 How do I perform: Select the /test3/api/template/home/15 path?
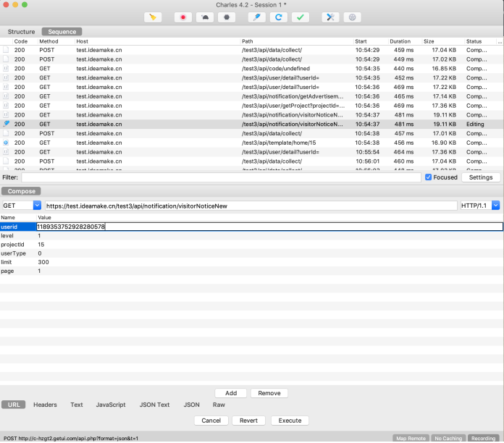[x=279, y=143]
